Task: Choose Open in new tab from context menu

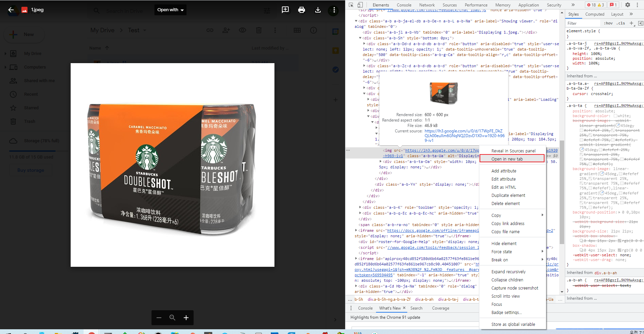Action: point(512,159)
